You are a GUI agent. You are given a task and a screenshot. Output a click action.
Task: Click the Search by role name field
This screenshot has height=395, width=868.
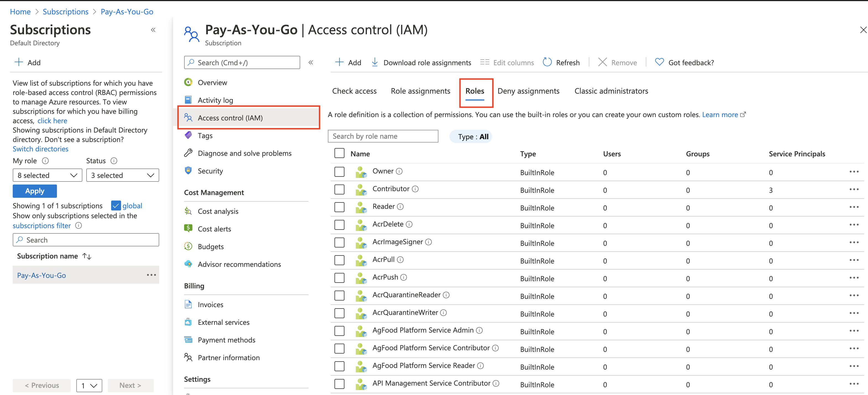[384, 136]
